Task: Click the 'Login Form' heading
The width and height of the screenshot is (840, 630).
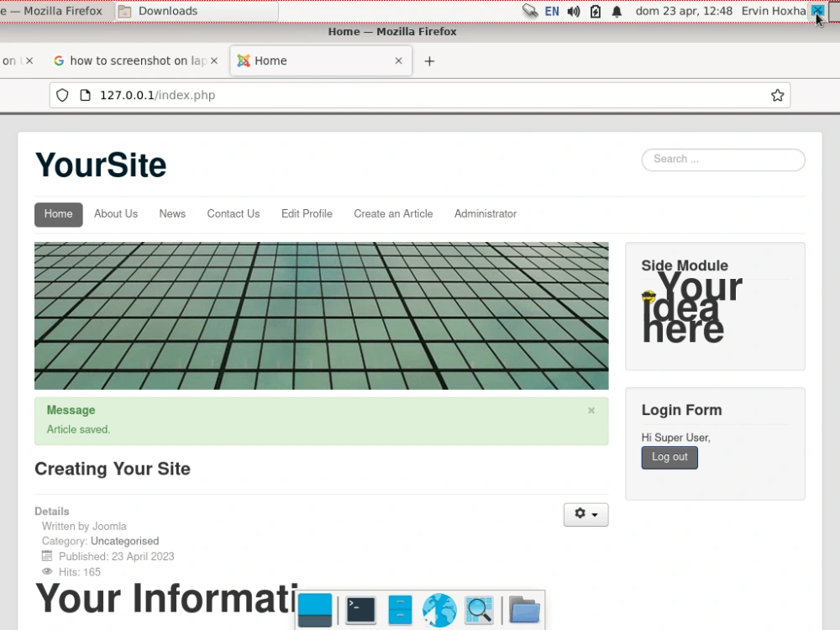Action: pos(681,410)
